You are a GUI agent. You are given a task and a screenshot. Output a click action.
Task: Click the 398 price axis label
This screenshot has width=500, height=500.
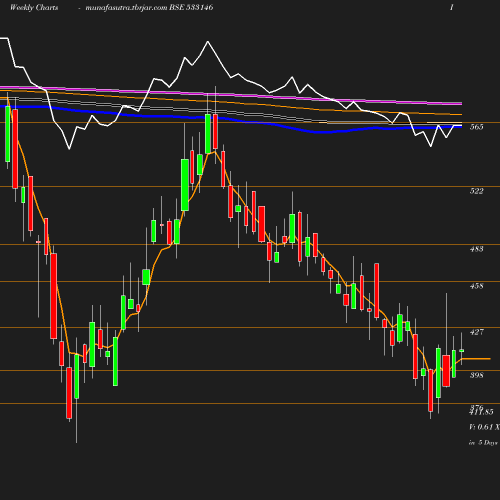click(476, 375)
